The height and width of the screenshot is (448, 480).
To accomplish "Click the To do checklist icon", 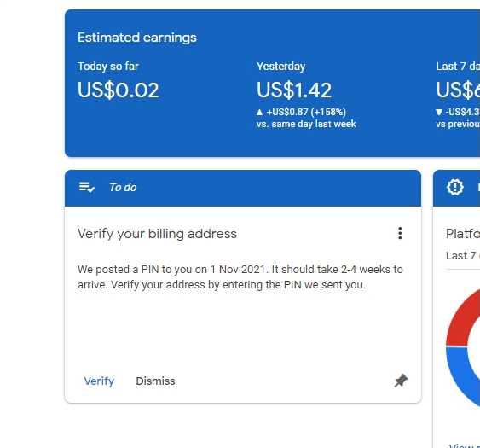I will coord(87,187).
